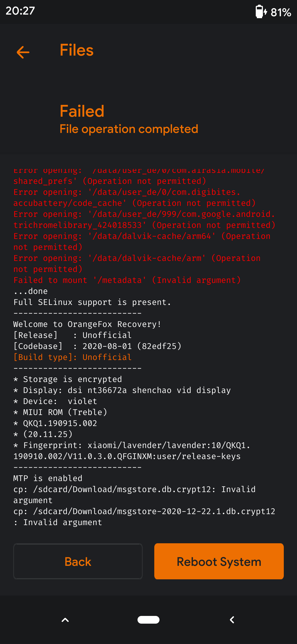The image size is (297, 644).
Task: Tap the 81% battery percentage text
Action: click(x=281, y=12)
